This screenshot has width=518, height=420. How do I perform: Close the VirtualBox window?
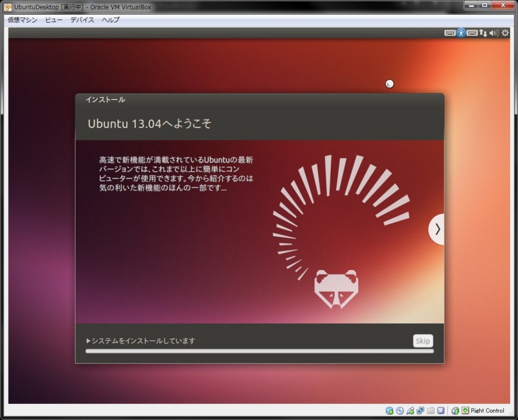click(503, 5)
